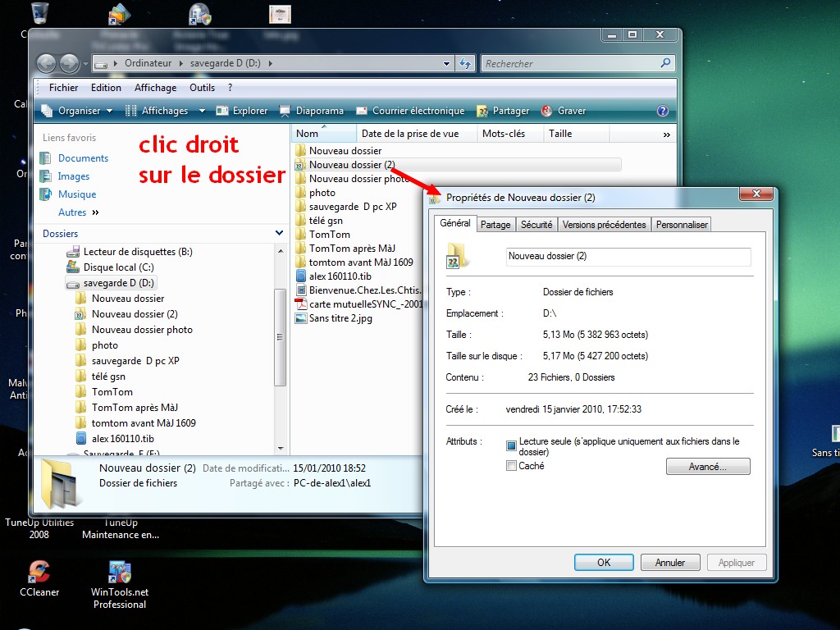Click the alex160110.tib file icon in the file list
Image resolution: width=840 pixels, height=630 pixels.
coord(300,276)
